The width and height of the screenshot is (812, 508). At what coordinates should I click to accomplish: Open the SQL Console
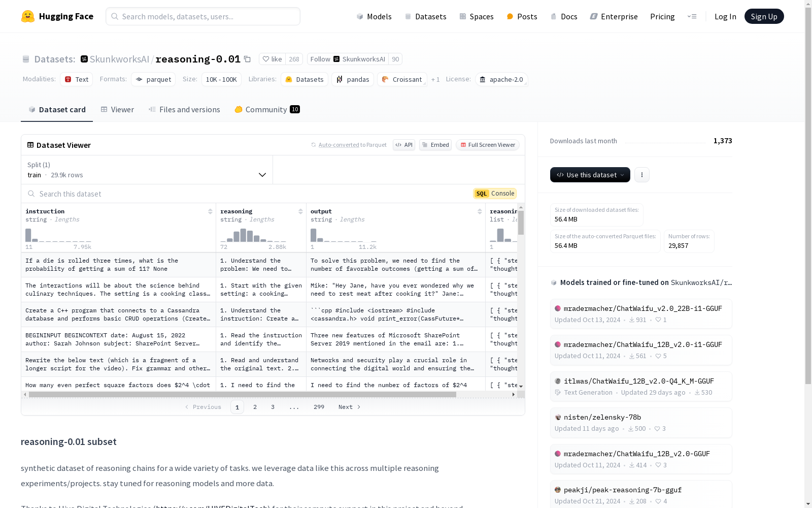tap(495, 194)
